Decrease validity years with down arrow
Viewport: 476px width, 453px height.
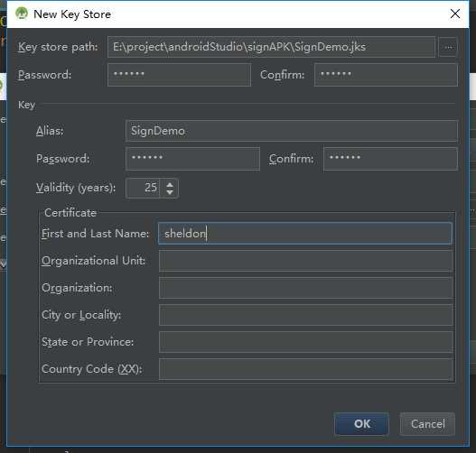[x=170, y=192]
